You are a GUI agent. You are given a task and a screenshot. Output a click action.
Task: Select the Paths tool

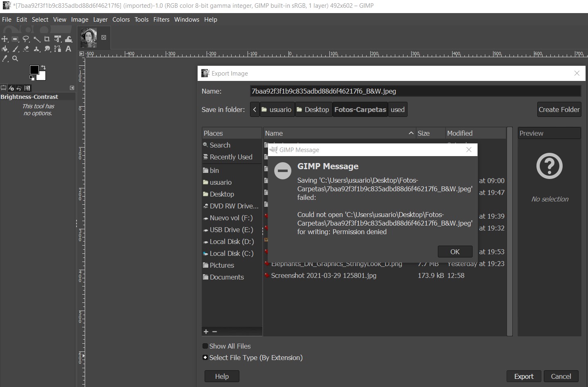pos(58,49)
